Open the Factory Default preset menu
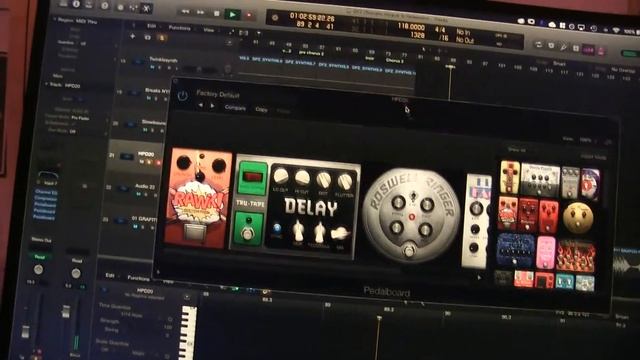The width and height of the screenshot is (640, 360). 218,94
